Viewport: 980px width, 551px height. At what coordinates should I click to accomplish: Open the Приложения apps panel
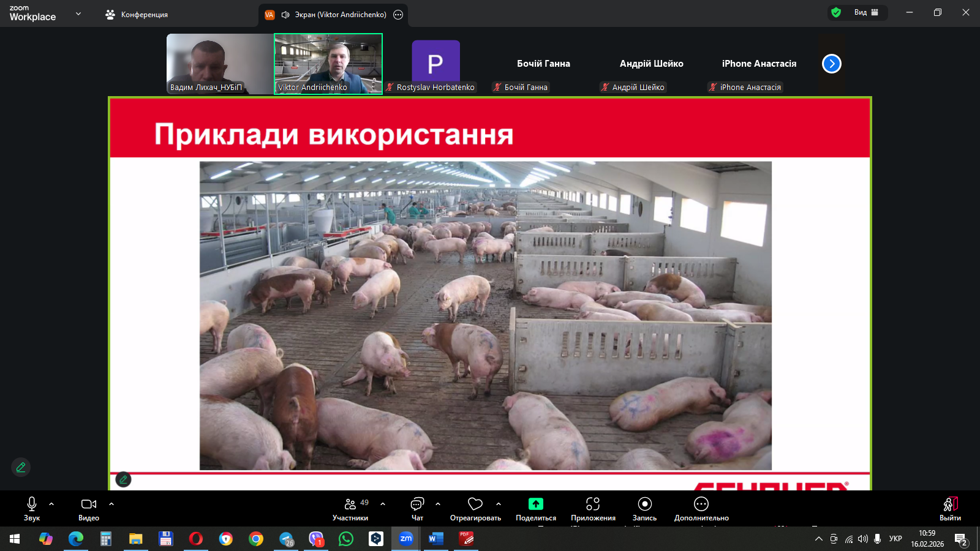[593, 509]
